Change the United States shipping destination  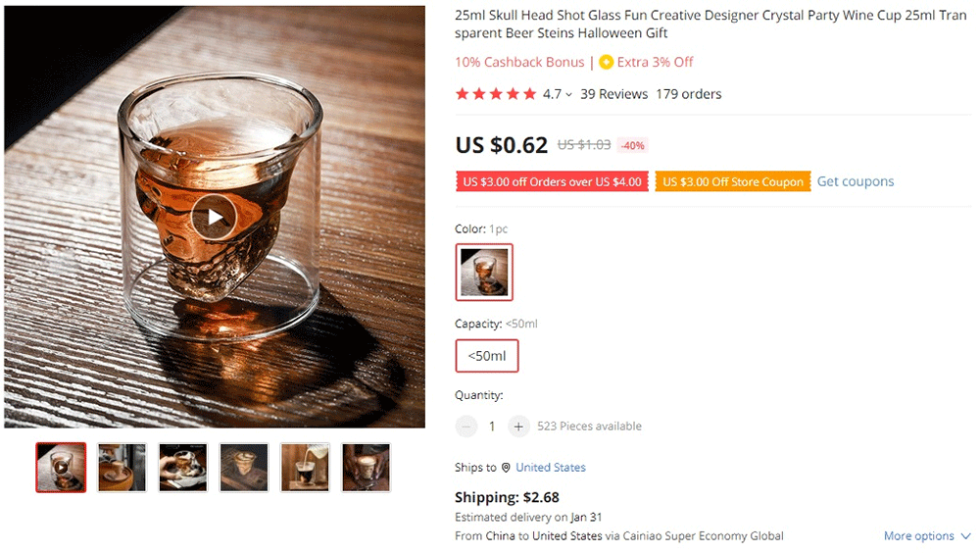551,468
